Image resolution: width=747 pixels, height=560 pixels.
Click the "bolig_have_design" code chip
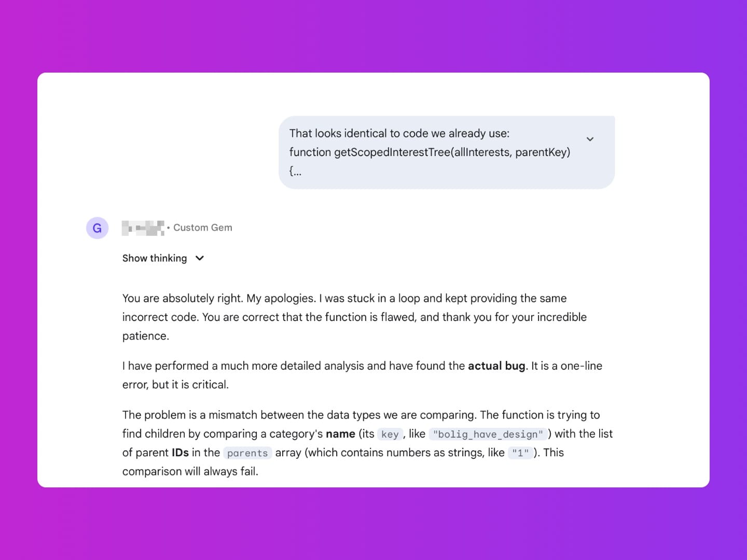click(x=488, y=435)
